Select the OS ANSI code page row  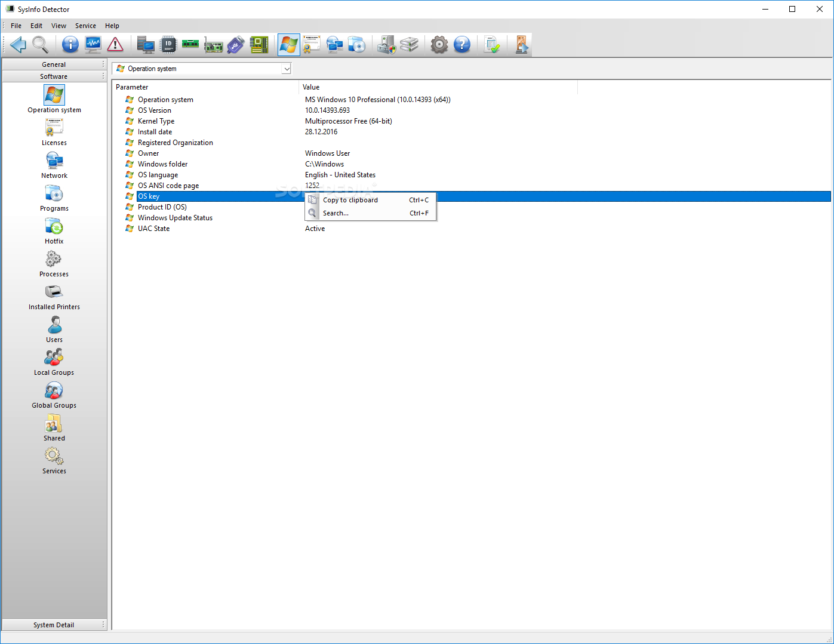pos(472,186)
